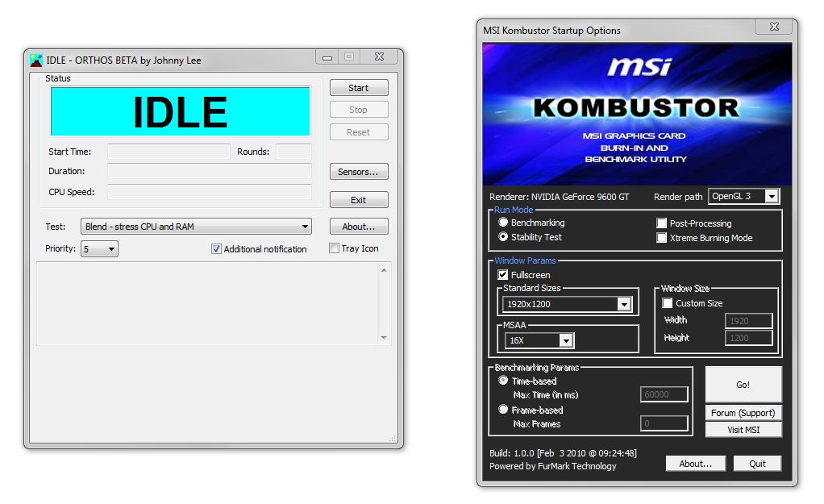Click the Kombustor build version text
The width and height of the screenshot is (824, 504).
pyautogui.click(x=563, y=453)
